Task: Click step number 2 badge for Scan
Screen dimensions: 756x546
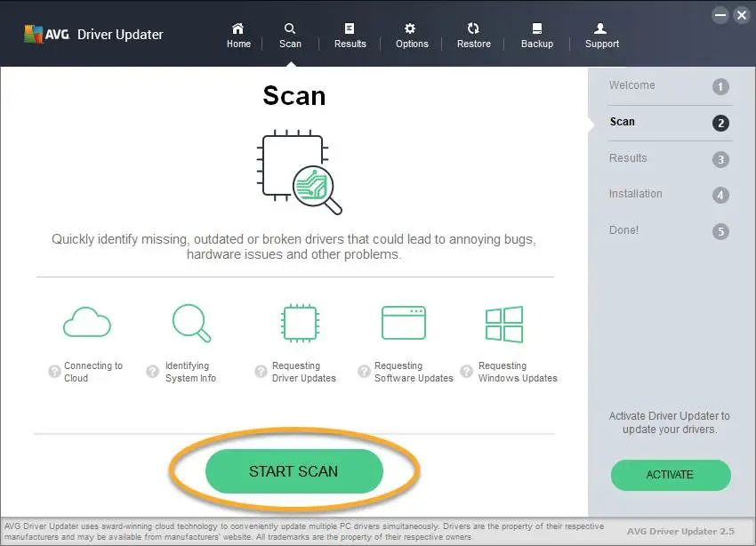Action: coord(720,123)
